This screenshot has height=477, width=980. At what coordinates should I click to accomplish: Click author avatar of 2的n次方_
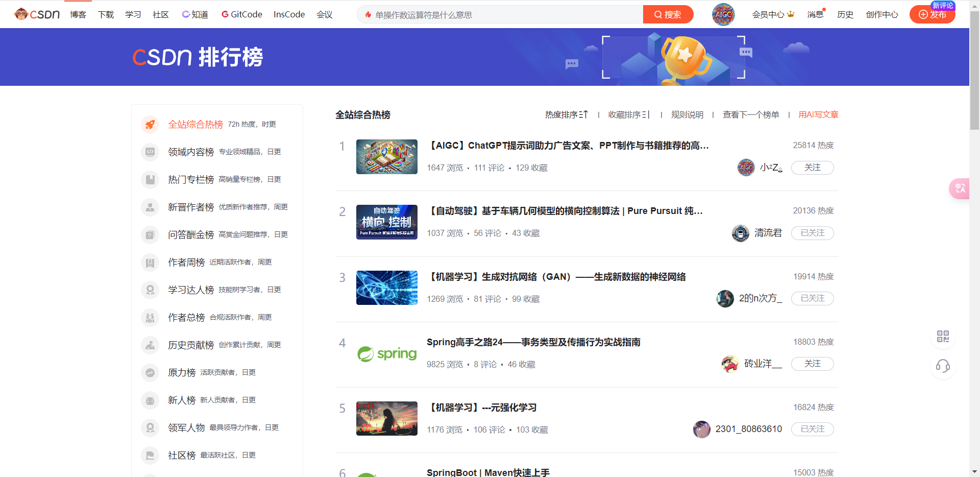point(725,298)
